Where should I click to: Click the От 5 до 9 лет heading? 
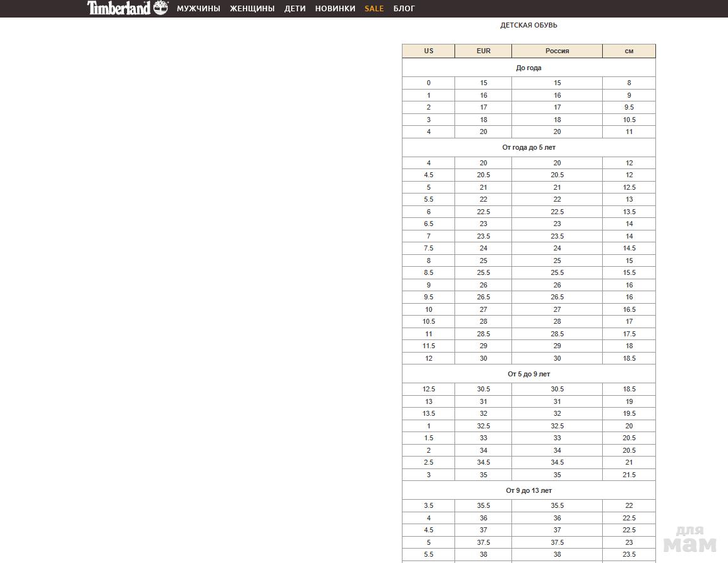pos(528,374)
